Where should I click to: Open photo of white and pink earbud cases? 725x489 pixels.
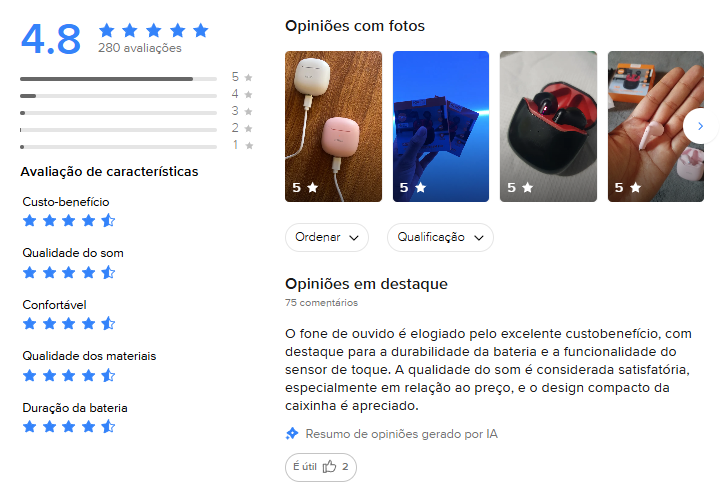333,126
